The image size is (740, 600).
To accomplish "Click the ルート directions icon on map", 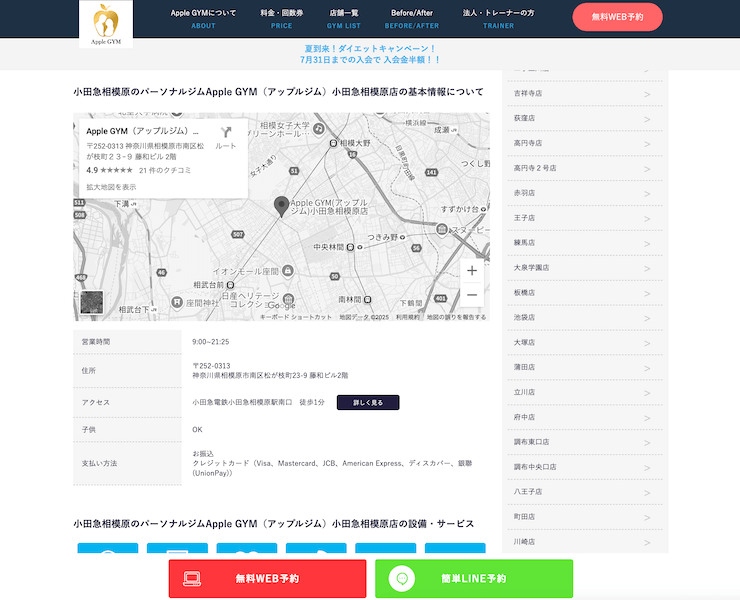I will [x=226, y=137].
